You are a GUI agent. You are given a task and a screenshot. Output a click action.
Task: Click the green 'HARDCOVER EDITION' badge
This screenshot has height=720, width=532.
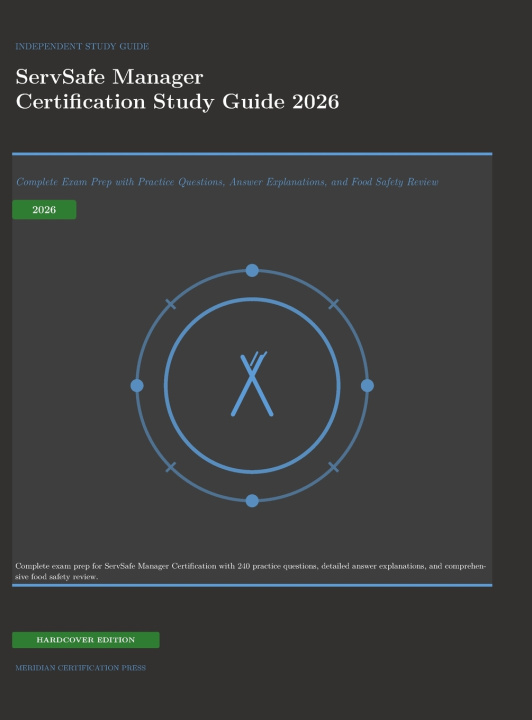tap(86, 640)
